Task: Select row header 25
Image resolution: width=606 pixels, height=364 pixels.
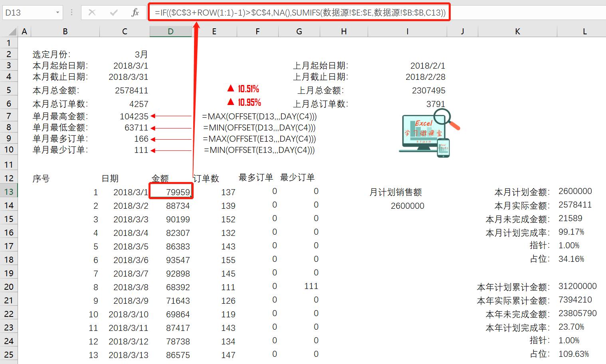Action: 9,354
